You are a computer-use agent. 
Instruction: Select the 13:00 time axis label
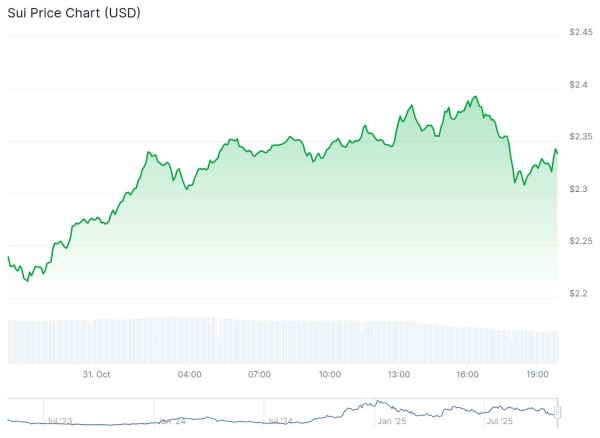point(399,374)
